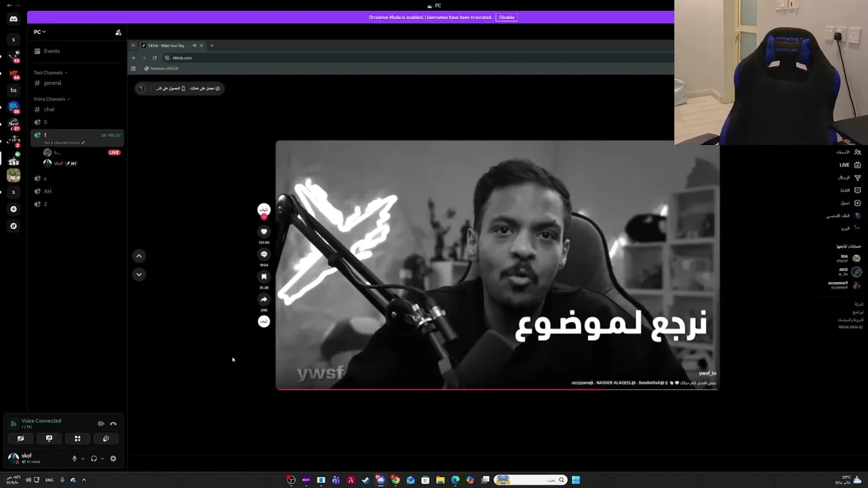Open File Explorer from taskbar
The width and height of the screenshot is (868, 488).
(x=440, y=480)
